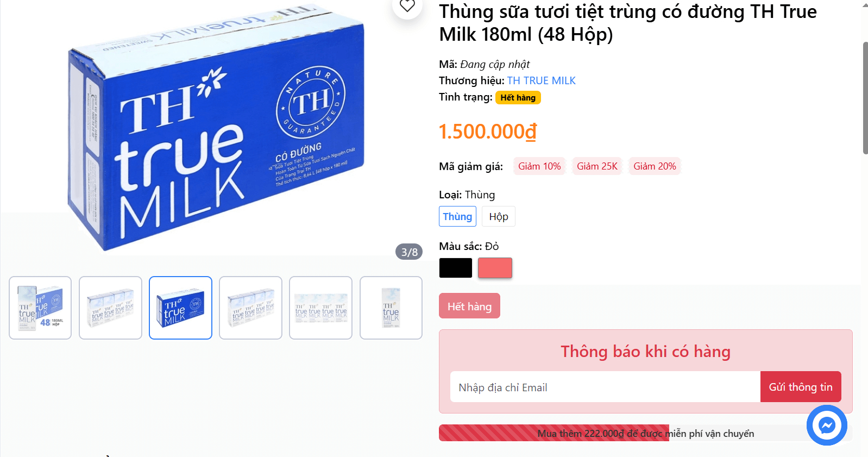Click the Hết hàng out-of-stock button
This screenshot has height=457, width=868.
(x=469, y=306)
